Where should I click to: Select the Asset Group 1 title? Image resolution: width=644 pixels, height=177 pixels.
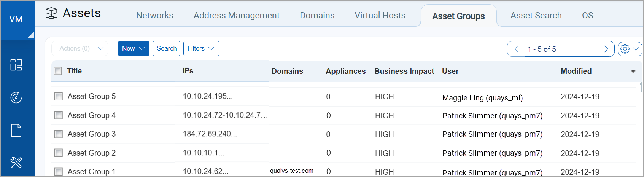point(92,172)
